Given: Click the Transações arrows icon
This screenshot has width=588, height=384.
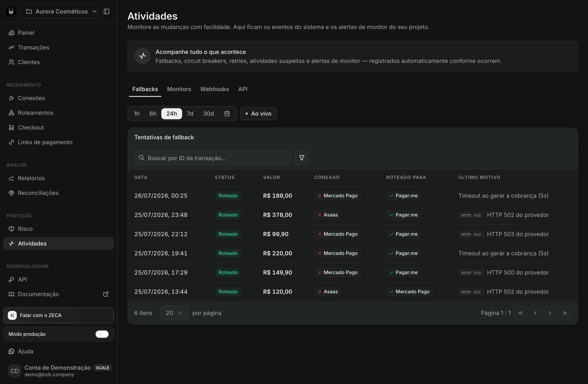Looking at the screenshot, I should tap(11, 47).
